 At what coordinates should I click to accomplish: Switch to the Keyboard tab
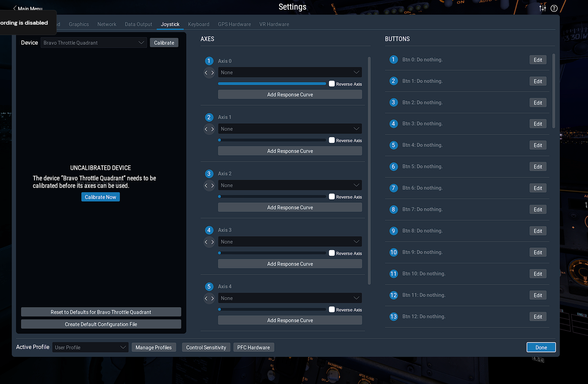click(198, 24)
